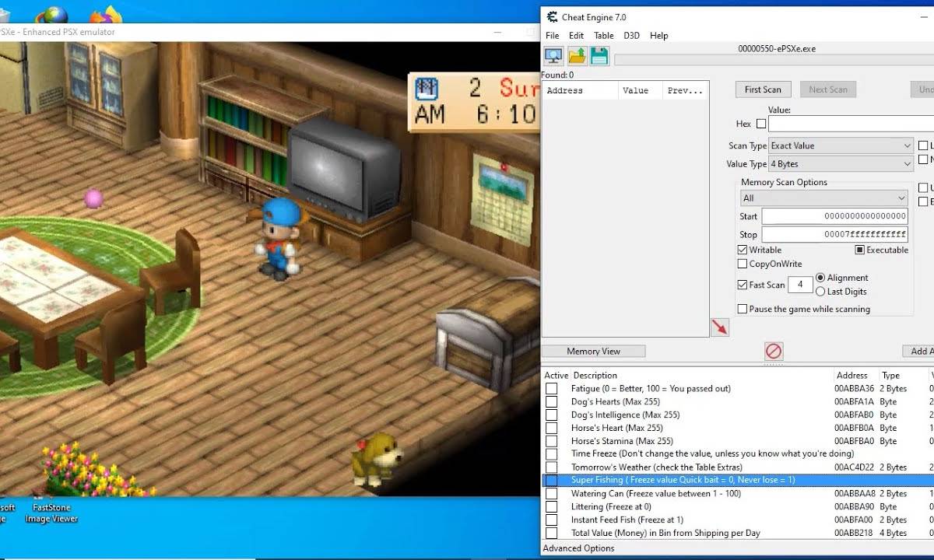Screen dimensions: 934x560
Task: Open the Value Type dropdown
Action: pos(841,164)
